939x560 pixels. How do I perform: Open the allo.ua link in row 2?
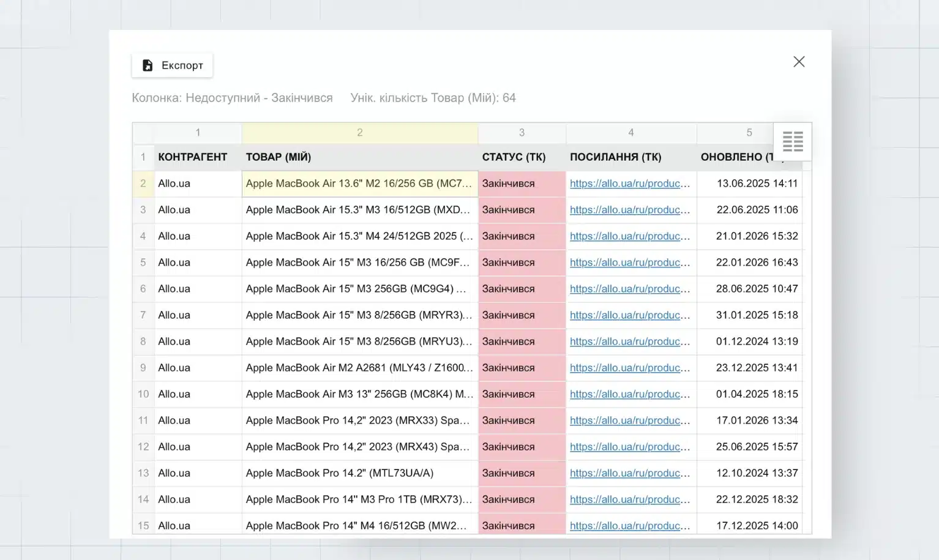629,184
